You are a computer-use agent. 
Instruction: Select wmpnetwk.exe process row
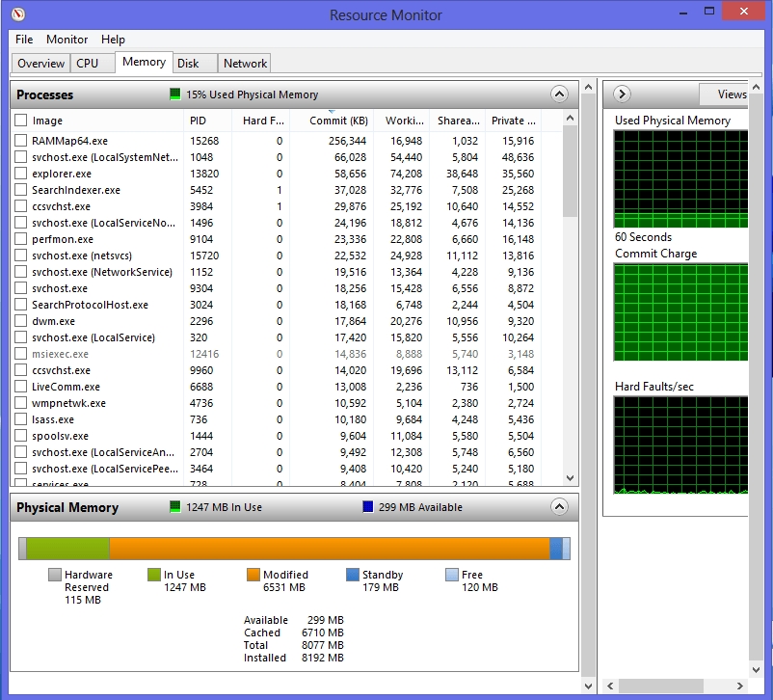(287, 403)
